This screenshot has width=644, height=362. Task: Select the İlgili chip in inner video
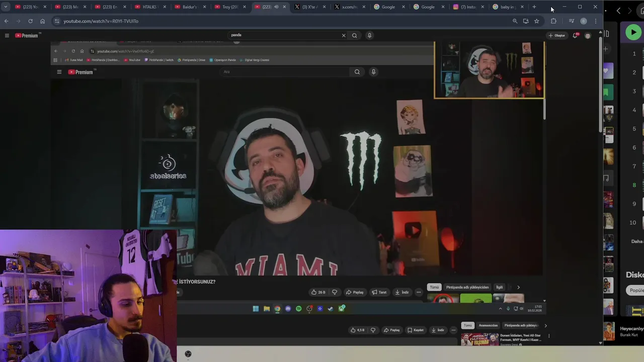pos(500,287)
